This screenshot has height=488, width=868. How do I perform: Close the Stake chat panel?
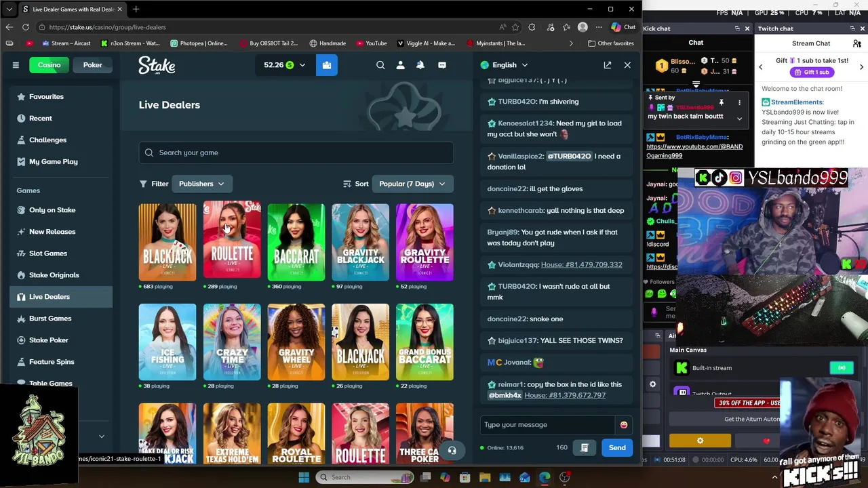[x=627, y=65]
